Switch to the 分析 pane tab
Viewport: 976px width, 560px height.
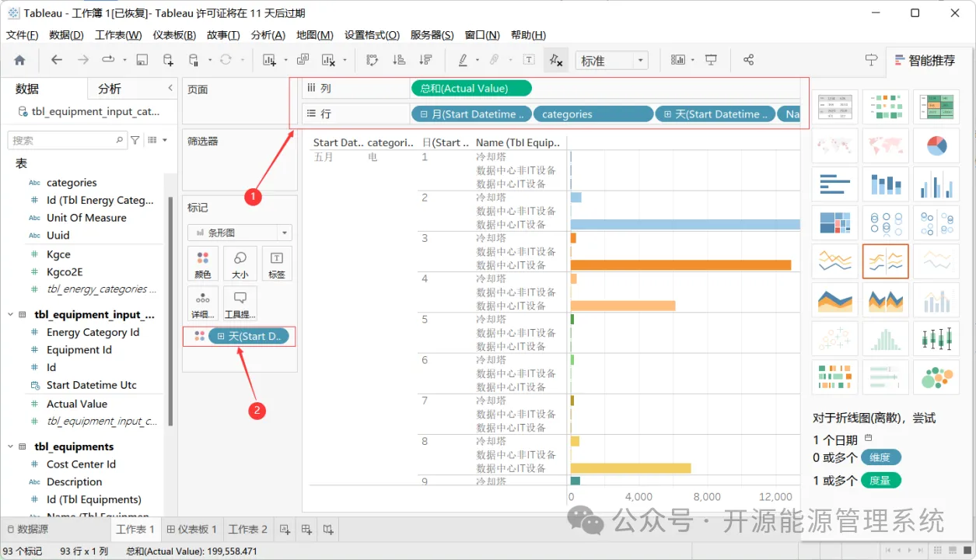(x=110, y=89)
